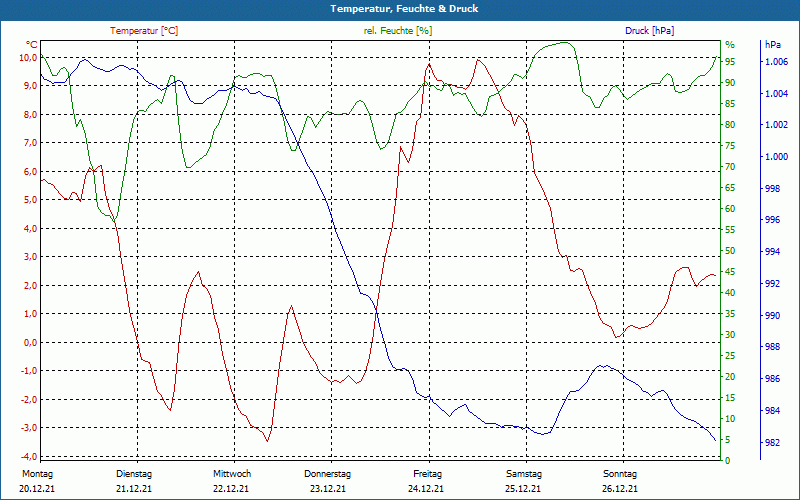
Task: Click the '6,0' temperature axis value
Action: click(31, 171)
